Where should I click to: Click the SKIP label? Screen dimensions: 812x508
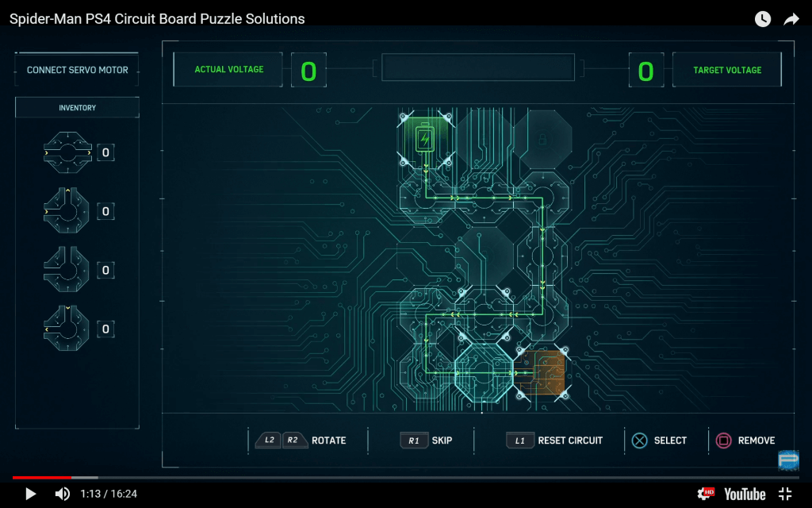[x=442, y=441]
